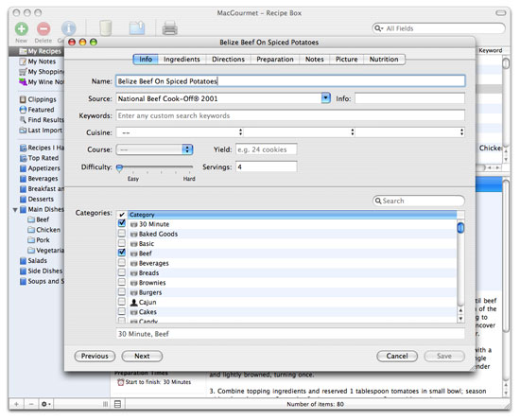Click the plus button at bottom left
Image resolution: width=520 pixels, height=420 pixels.
pyautogui.click(x=17, y=404)
